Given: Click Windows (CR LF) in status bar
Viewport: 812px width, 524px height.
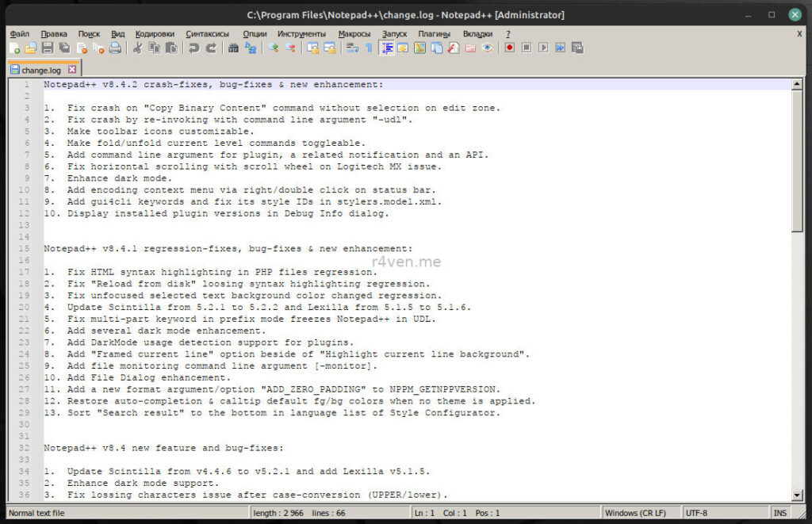Looking at the screenshot, I should point(634,513).
